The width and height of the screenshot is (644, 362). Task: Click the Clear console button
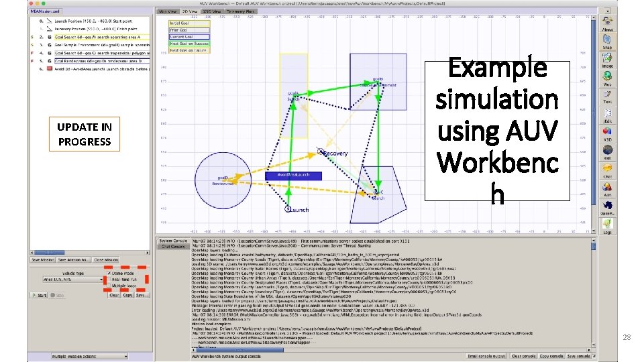523,356
